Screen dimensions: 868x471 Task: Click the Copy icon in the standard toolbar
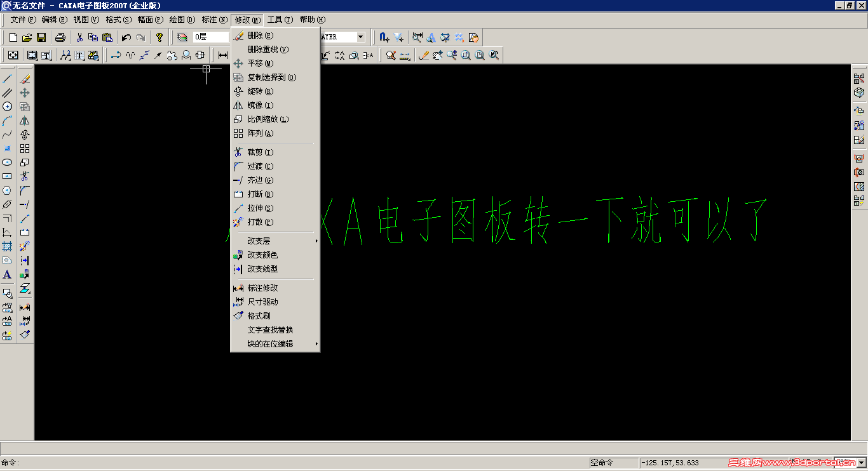[93, 37]
